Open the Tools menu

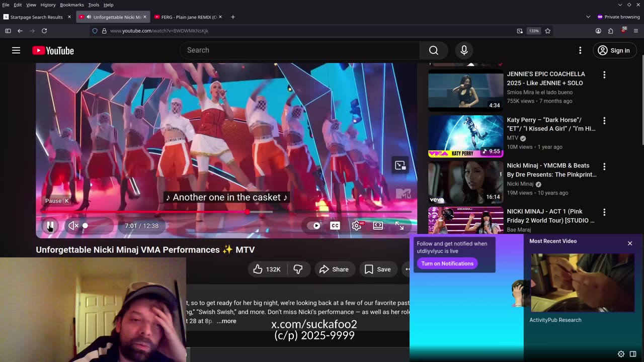pos(94,5)
